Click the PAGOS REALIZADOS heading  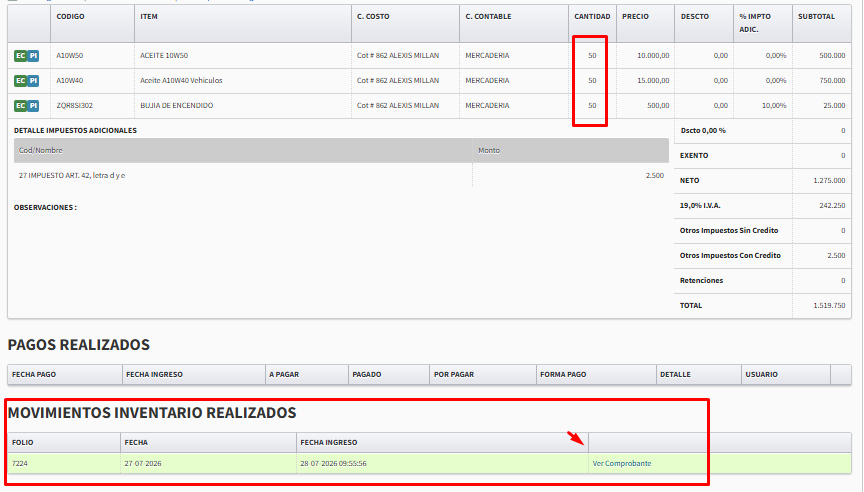point(78,345)
